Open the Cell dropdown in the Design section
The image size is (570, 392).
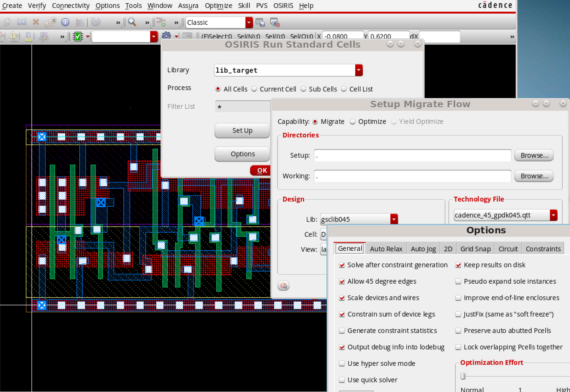(323, 234)
